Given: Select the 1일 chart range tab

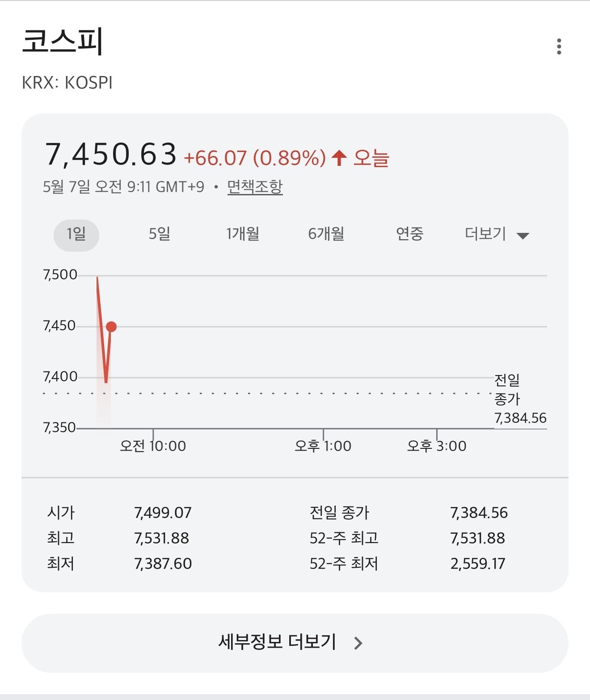Looking at the screenshot, I should coord(76,235).
